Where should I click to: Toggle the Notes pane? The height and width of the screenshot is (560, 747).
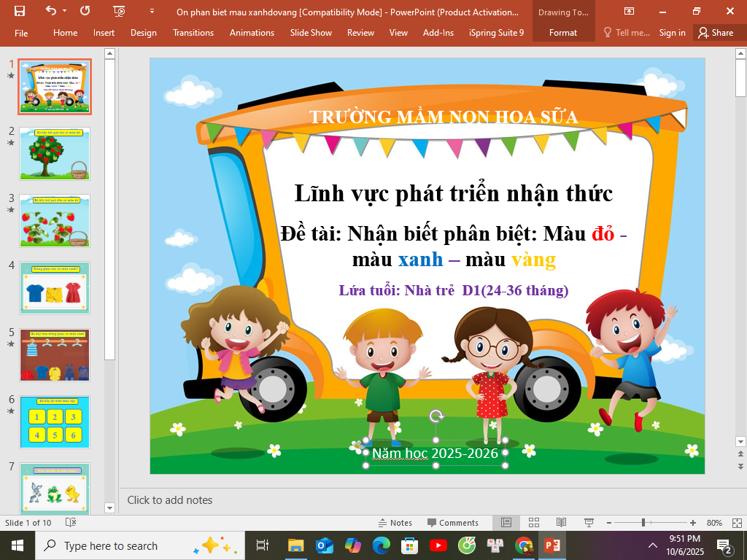395,523
